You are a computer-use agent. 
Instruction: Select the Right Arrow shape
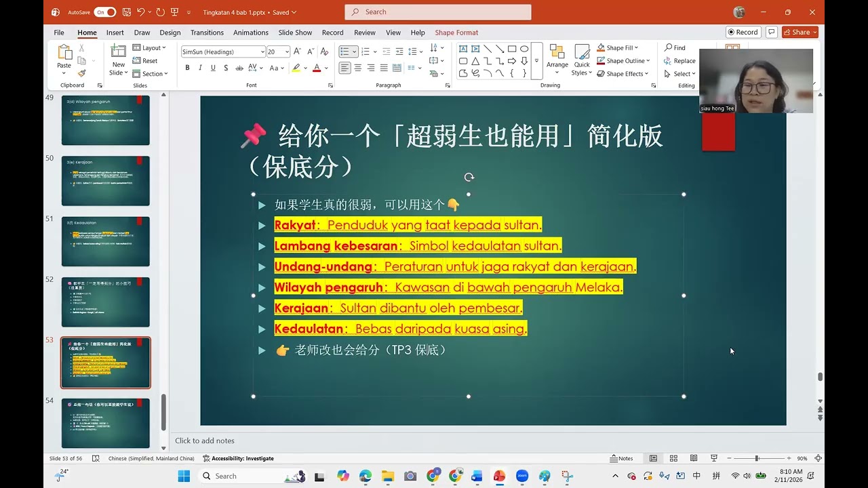tap(512, 61)
